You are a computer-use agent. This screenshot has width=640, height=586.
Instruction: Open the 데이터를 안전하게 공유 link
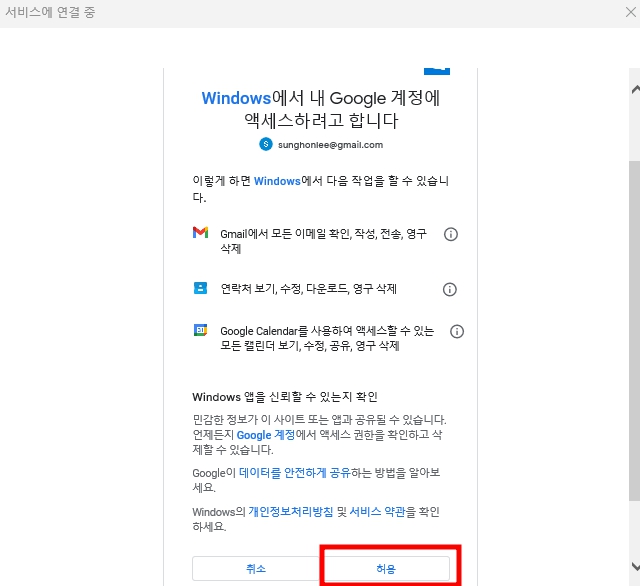(x=295, y=473)
